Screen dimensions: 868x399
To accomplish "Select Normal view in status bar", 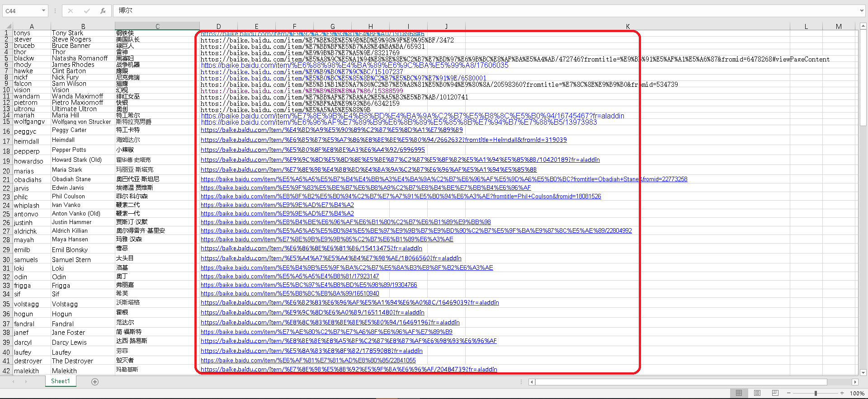I will [x=739, y=393].
